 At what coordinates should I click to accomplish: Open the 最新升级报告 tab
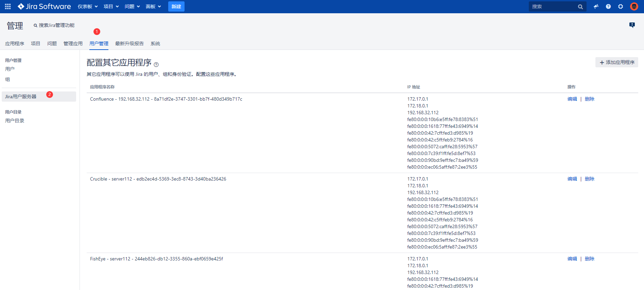(x=129, y=44)
